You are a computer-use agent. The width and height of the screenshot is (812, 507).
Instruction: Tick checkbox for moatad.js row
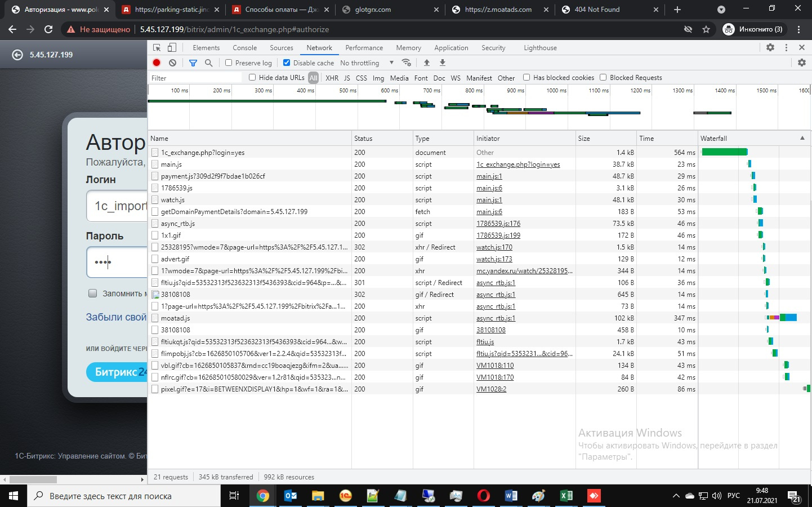tap(155, 318)
